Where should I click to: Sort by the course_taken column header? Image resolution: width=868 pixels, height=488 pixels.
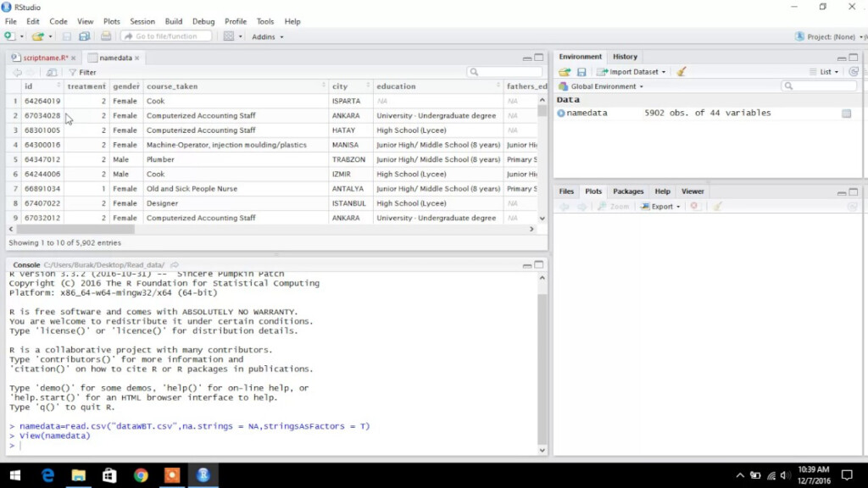(236, 86)
